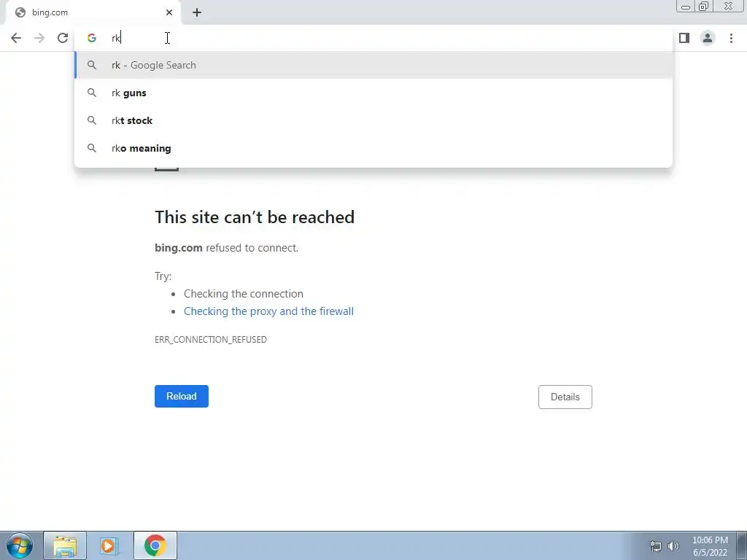Screen dimensions: 747x560
Task: Reload the page with the toolbar refresh icon
Action: [x=63, y=38]
